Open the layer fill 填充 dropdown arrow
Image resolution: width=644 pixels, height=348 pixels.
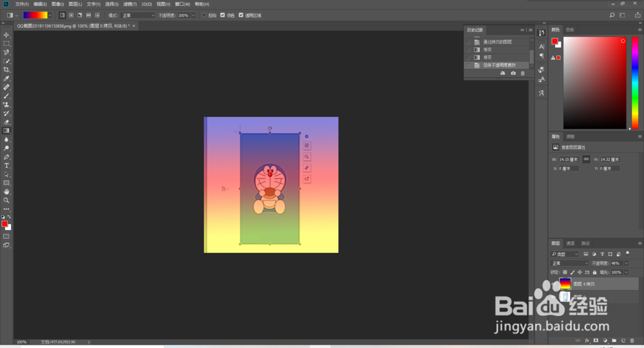click(627, 272)
